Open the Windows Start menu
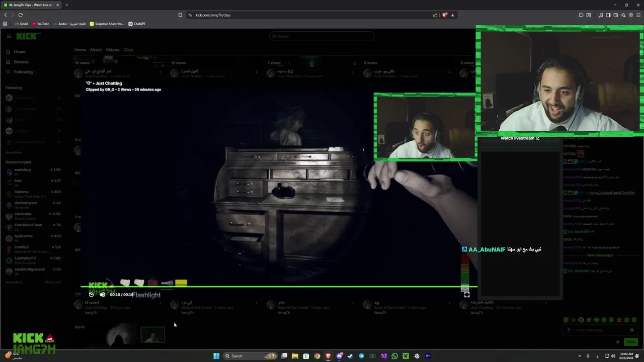The height and width of the screenshot is (362, 644). pos(216,356)
